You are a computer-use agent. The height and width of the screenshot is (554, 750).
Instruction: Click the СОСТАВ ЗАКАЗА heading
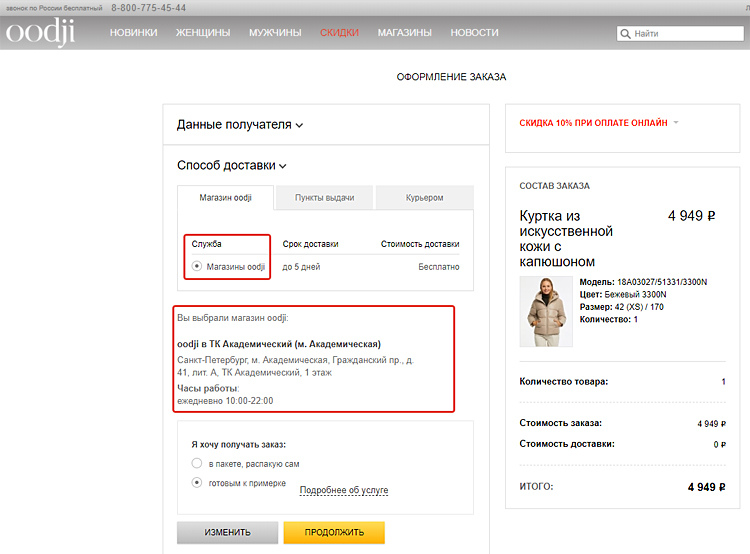coord(554,186)
